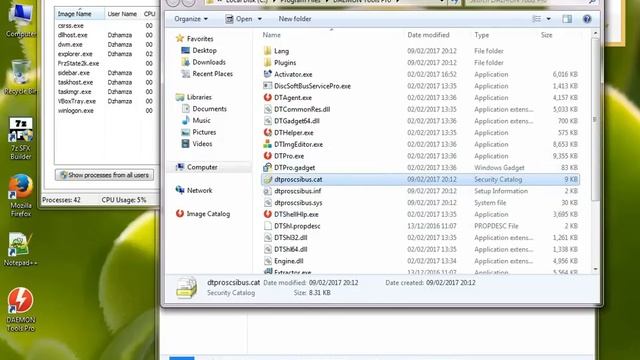Sort processes by CPU column
Viewport: 640px width, 360px height.
[149, 14]
